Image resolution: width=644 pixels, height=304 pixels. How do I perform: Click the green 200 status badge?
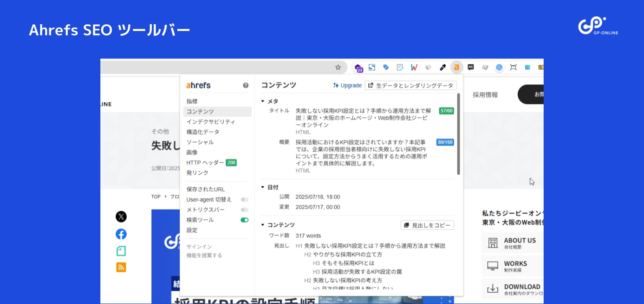coord(231,162)
